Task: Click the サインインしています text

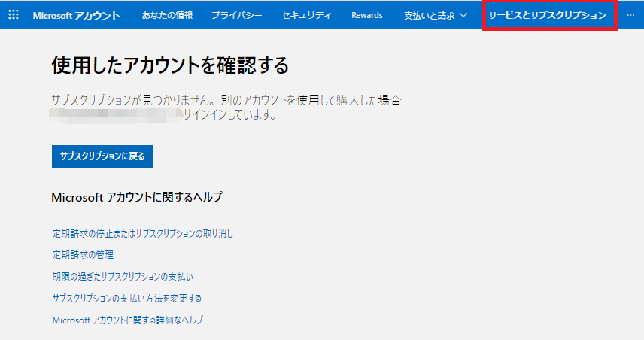Action: pyautogui.click(x=229, y=114)
